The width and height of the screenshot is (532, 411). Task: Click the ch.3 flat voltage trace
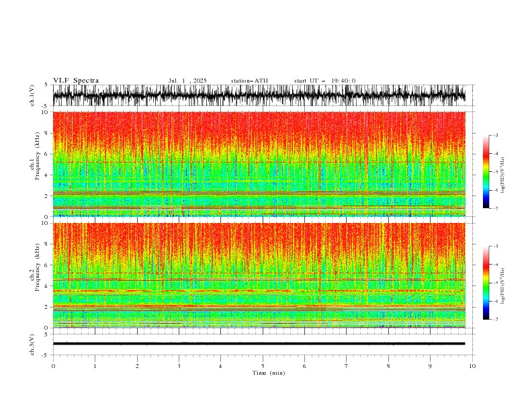click(259, 344)
